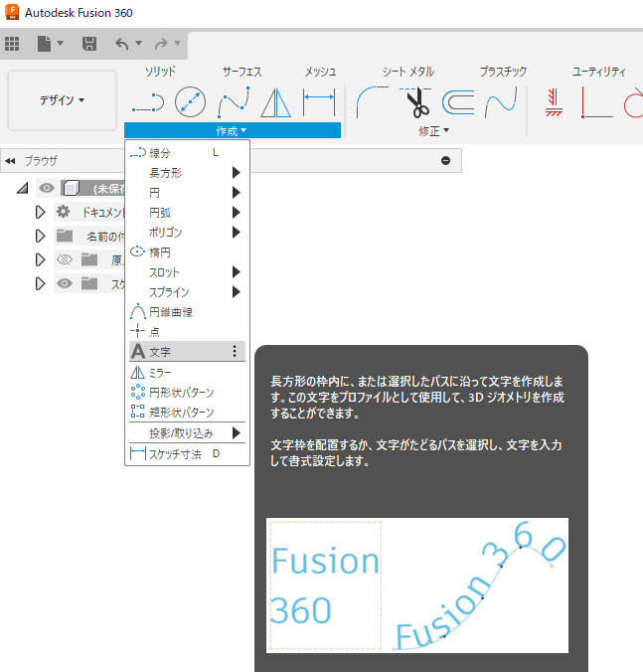This screenshot has width=643, height=672.
Task: Open the File menu icon
Action: pos(44,44)
